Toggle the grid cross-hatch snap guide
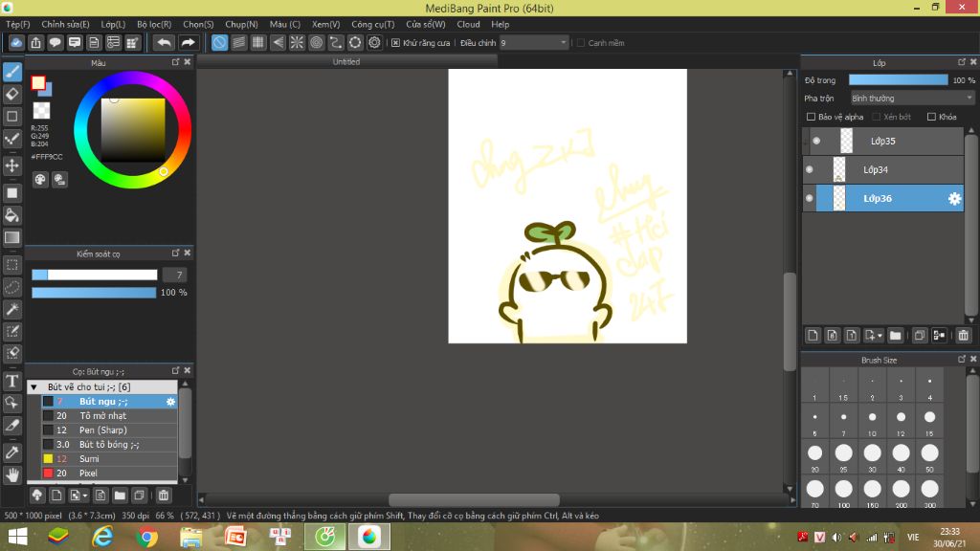Image resolution: width=980 pixels, height=551 pixels. coord(258,42)
